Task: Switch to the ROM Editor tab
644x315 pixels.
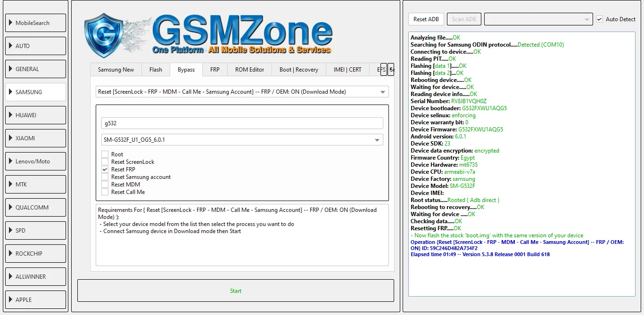Action: click(x=249, y=70)
